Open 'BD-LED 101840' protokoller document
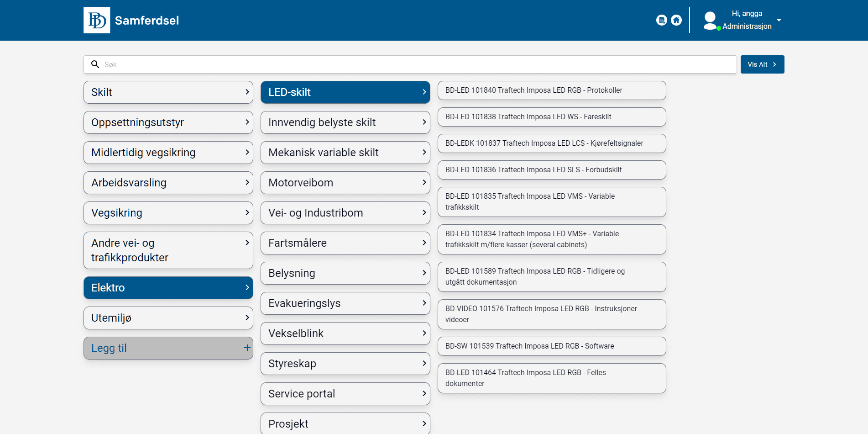868x434 pixels. pos(551,90)
